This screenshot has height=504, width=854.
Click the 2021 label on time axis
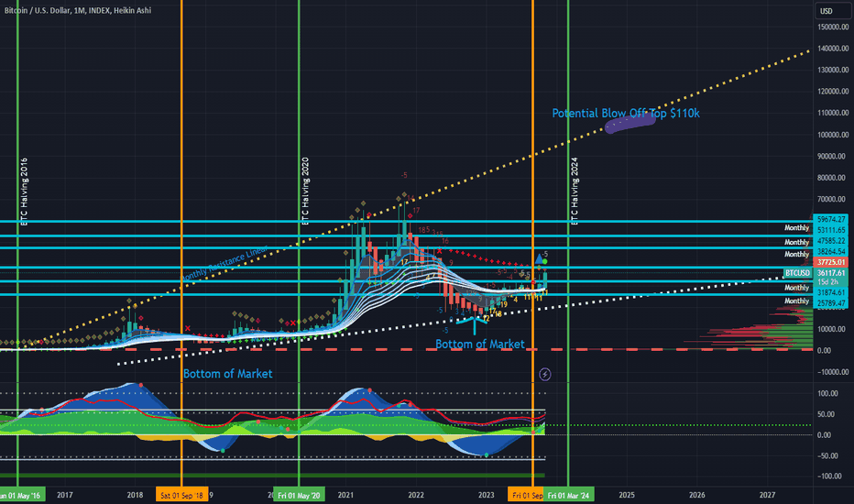tap(345, 495)
